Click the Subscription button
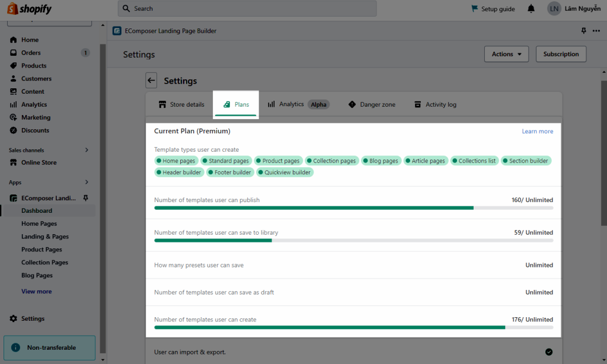Screen dimensions: 607x364 [x=561, y=54]
